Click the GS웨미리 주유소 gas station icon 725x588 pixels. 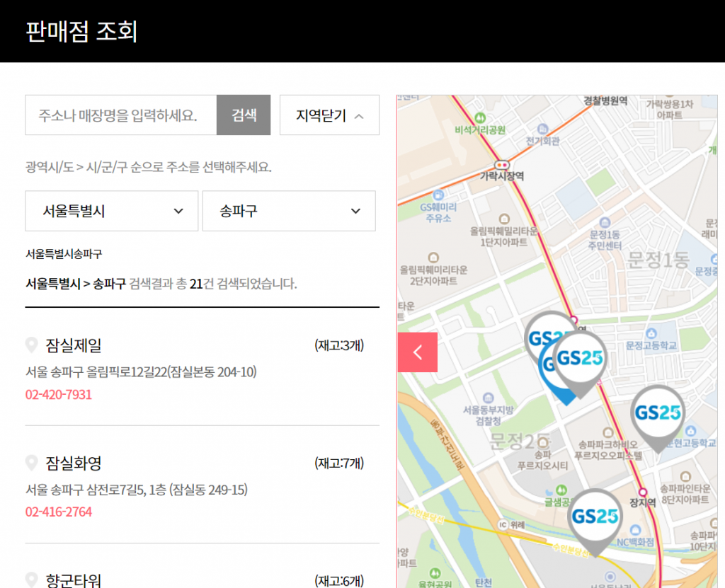[x=438, y=195]
